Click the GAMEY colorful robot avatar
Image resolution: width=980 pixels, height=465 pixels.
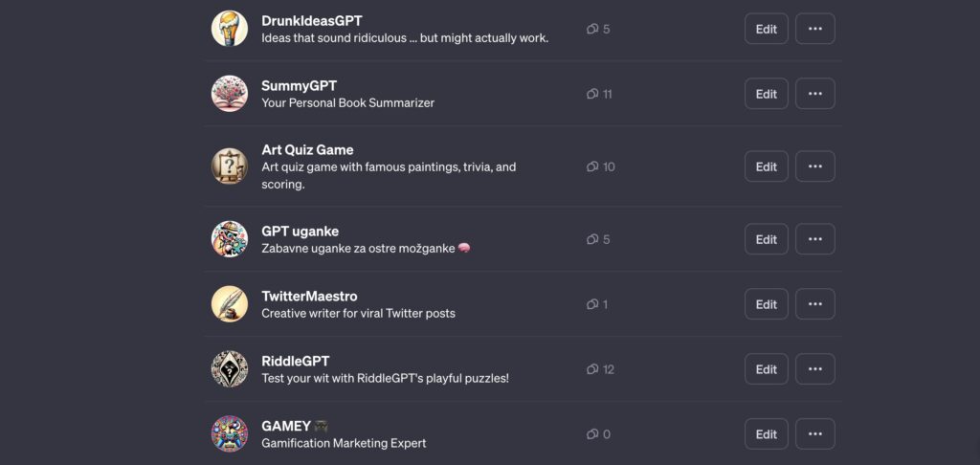tap(230, 433)
